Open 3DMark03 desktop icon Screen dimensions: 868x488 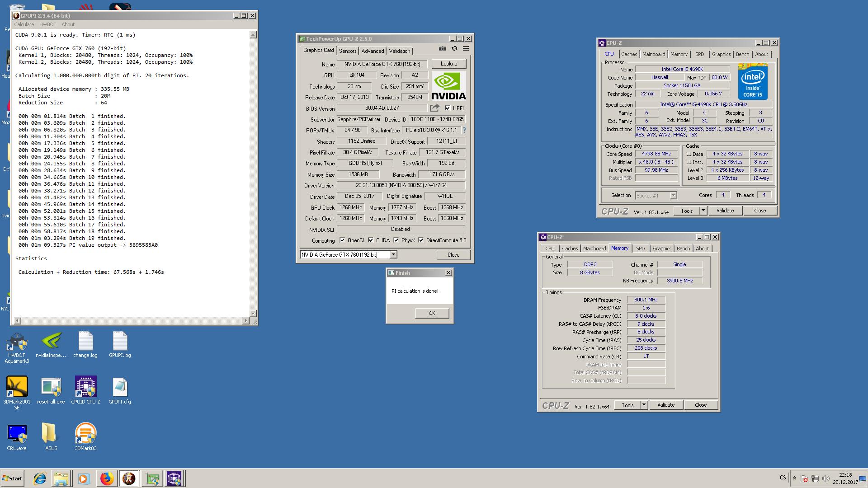click(85, 437)
